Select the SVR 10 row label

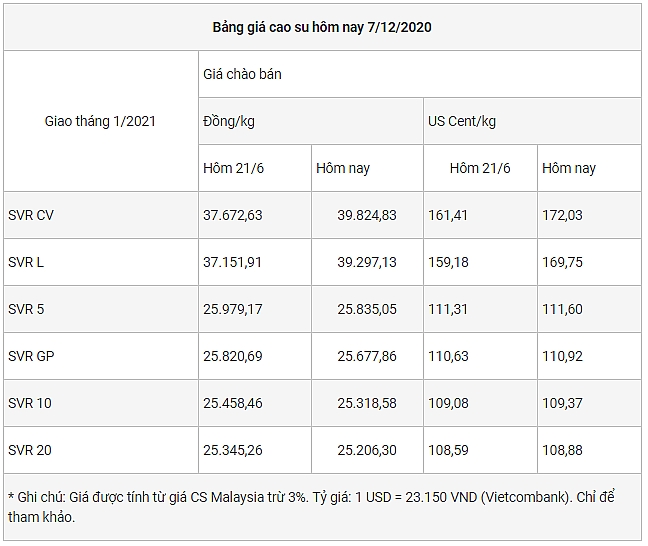[29, 403]
